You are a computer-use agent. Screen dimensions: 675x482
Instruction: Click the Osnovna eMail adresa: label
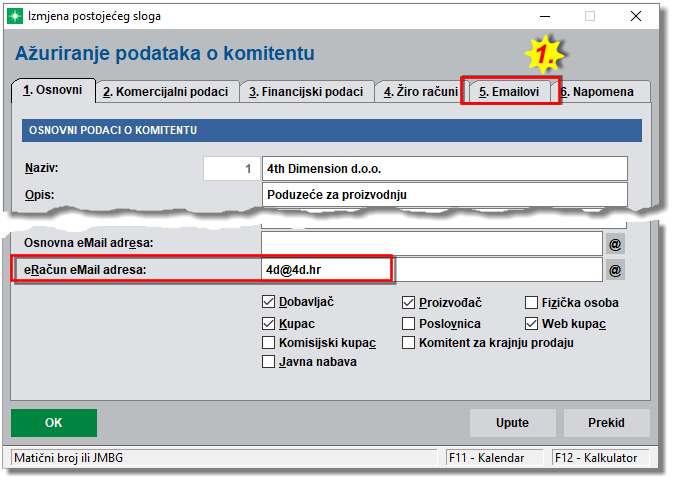point(89,243)
